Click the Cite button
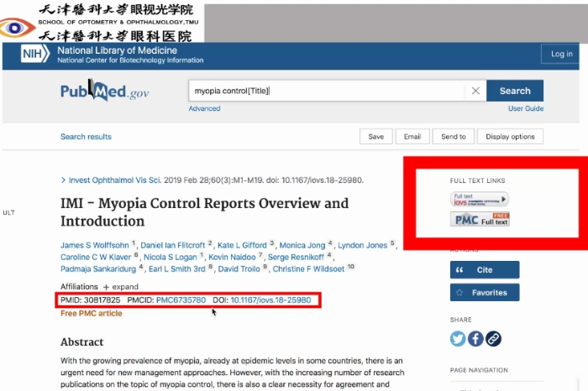Viewport: 588px width, 391px height. click(485, 270)
